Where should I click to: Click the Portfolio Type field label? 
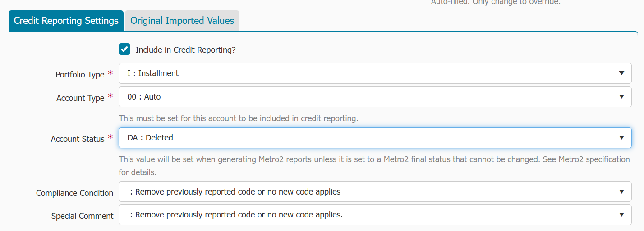point(80,75)
